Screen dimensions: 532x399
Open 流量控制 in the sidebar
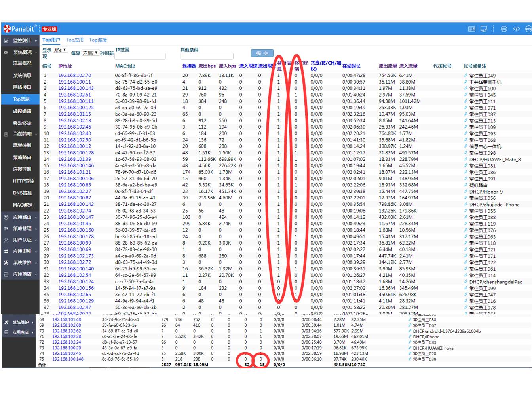click(x=22, y=145)
